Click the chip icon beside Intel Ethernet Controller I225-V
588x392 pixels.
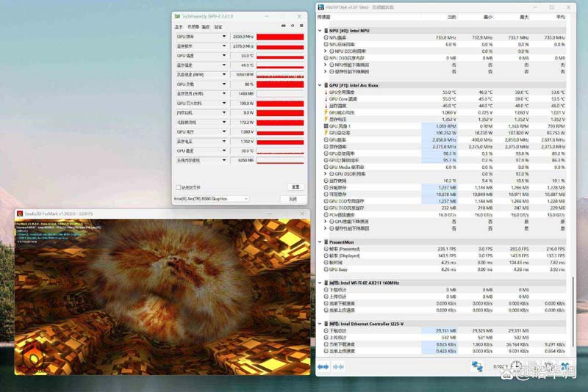[326, 324]
